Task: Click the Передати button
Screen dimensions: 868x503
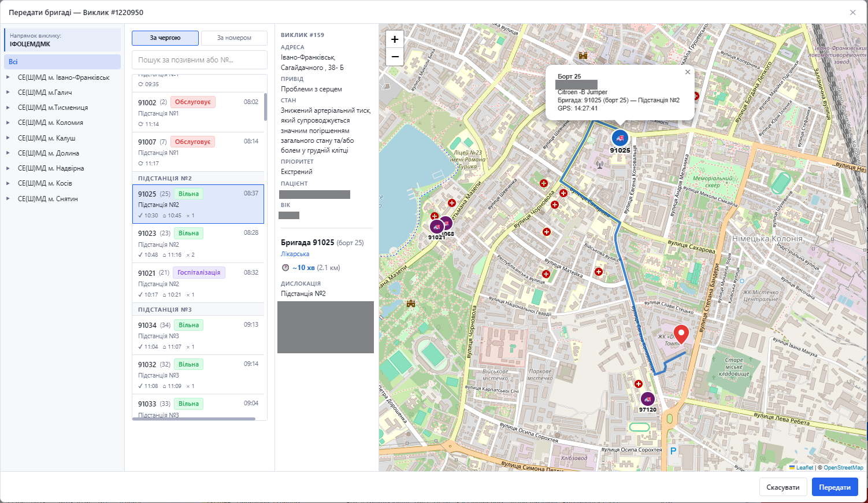Action: tap(835, 487)
